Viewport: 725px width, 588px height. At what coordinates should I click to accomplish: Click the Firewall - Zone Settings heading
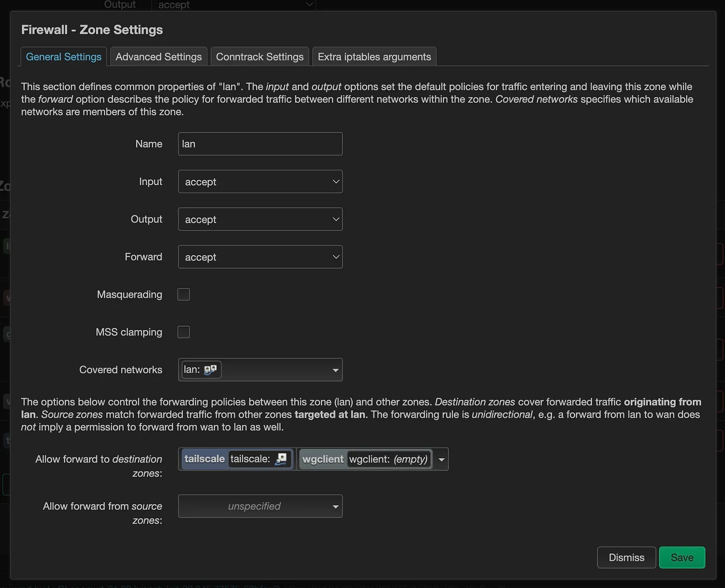[x=92, y=30]
